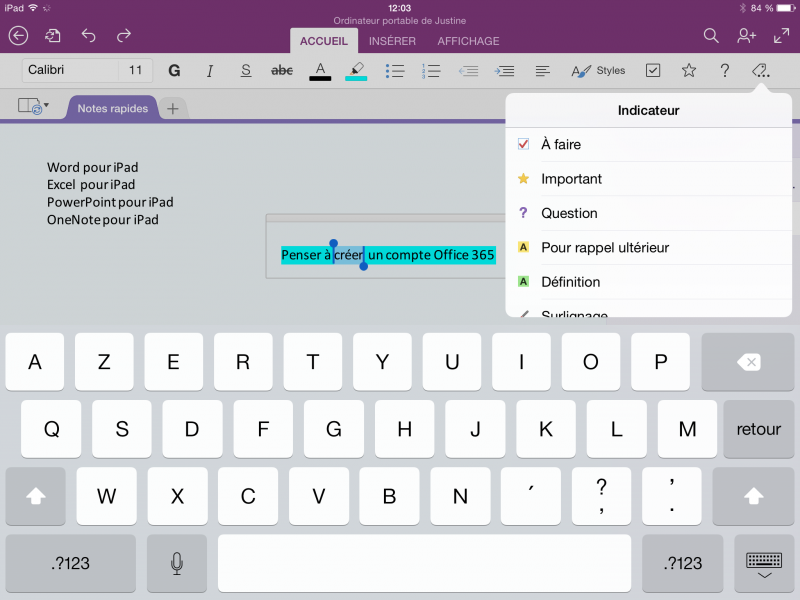The height and width of the screenshot is (600, 800).
Task: Choose Pour rappel ultérieur tag
Action: [648, 247]
